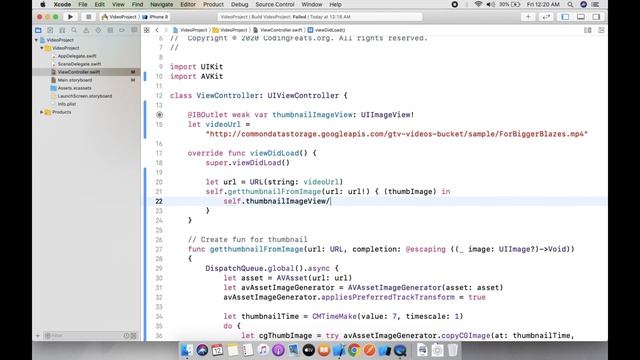Collapse the VideoProject group folder
The height and width of the screenshot is (360, 640).
(42, 48)
